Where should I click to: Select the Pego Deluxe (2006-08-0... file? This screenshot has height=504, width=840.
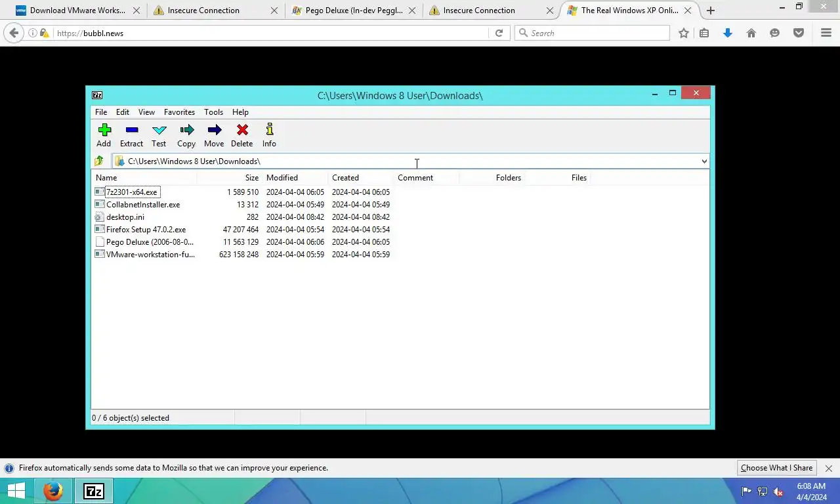(150, 242)
